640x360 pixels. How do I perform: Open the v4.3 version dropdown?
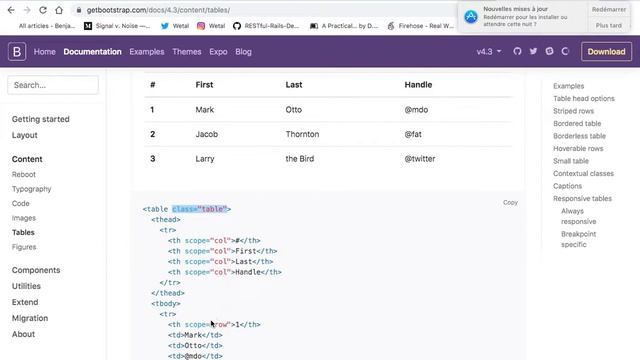(489, 52)
